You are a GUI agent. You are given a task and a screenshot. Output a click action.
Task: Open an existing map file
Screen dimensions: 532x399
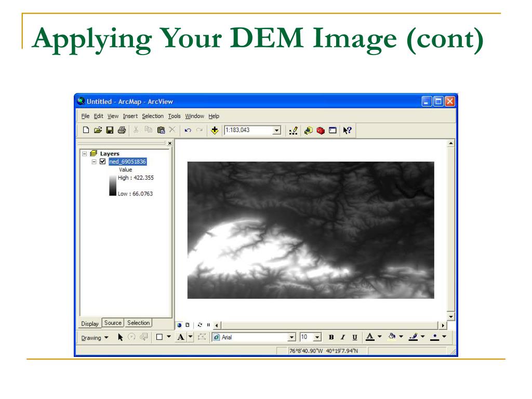point(98,130)
